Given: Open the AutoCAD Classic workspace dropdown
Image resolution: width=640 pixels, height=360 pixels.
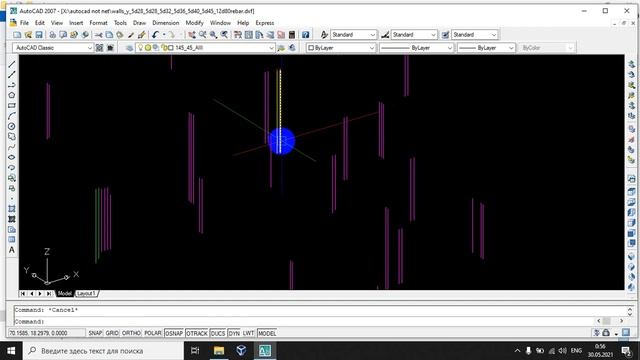Looking at the screenshot, I should click(x=53, y=48).
